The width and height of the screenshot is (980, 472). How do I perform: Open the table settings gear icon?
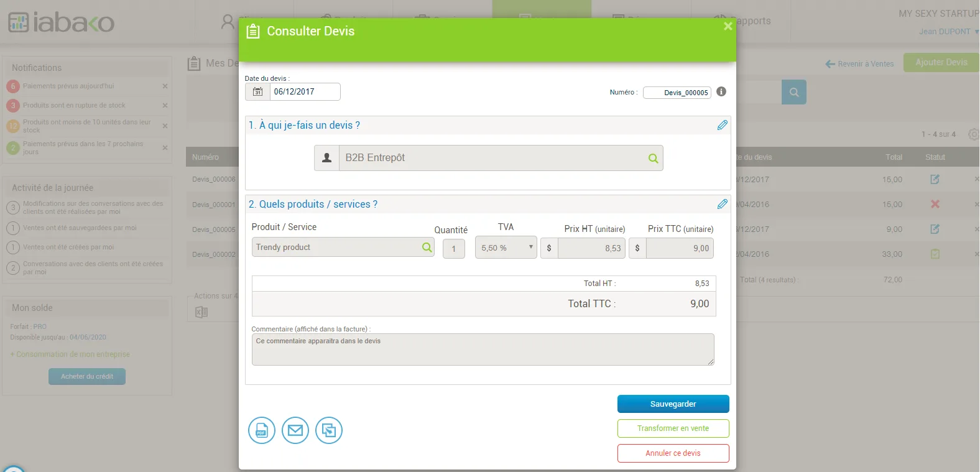[x=974, y=134]
